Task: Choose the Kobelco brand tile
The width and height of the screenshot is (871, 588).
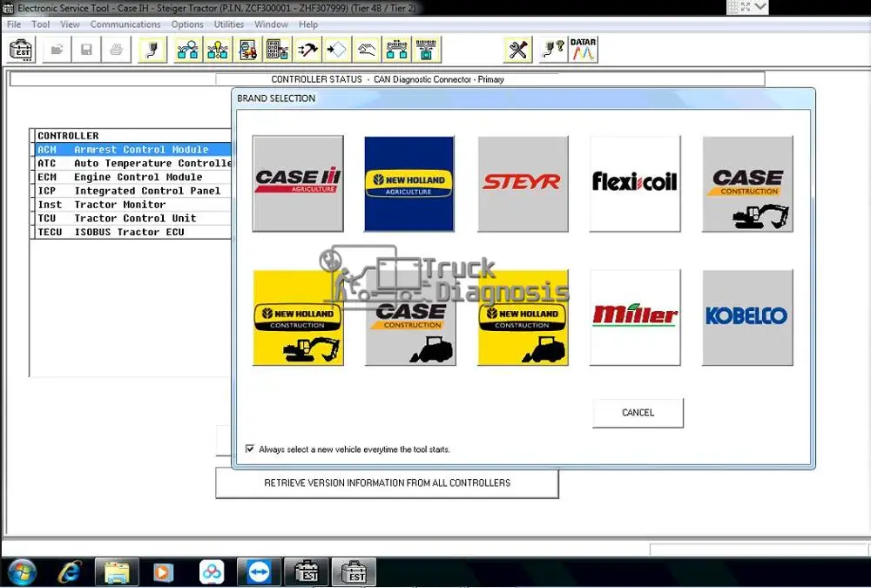Action: click(747, 317)
